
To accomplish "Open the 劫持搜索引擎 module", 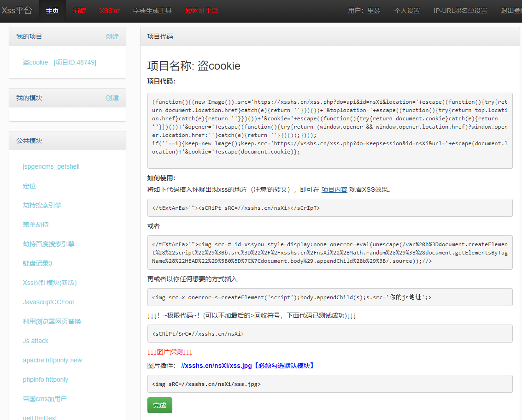I will (x=42, y=205).
